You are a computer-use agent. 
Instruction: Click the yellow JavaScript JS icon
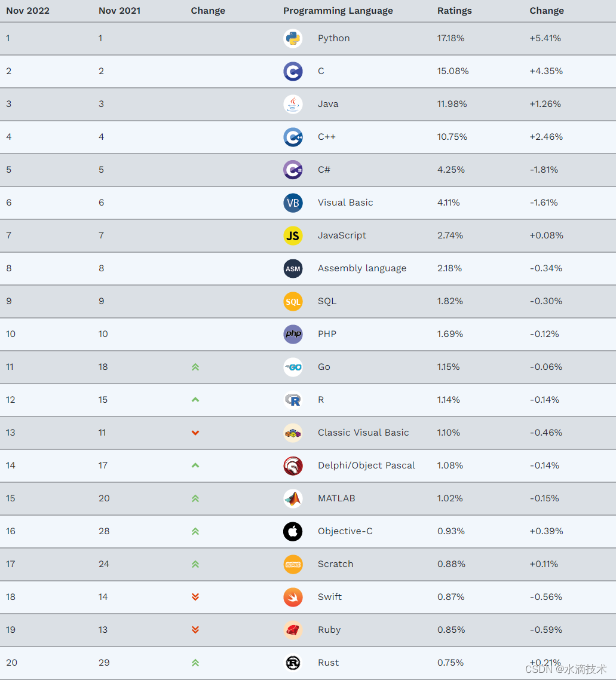click(293, 236)
